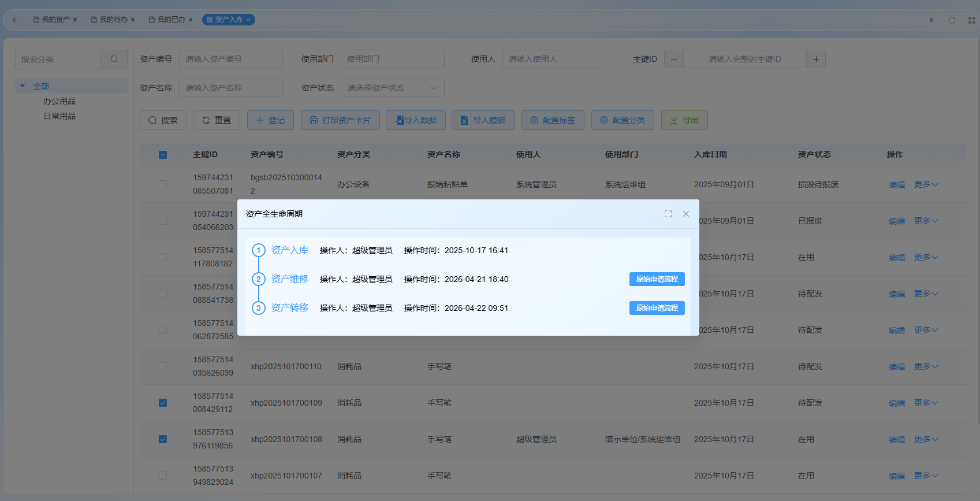Select the 日常用品 category

pos(59,116)
